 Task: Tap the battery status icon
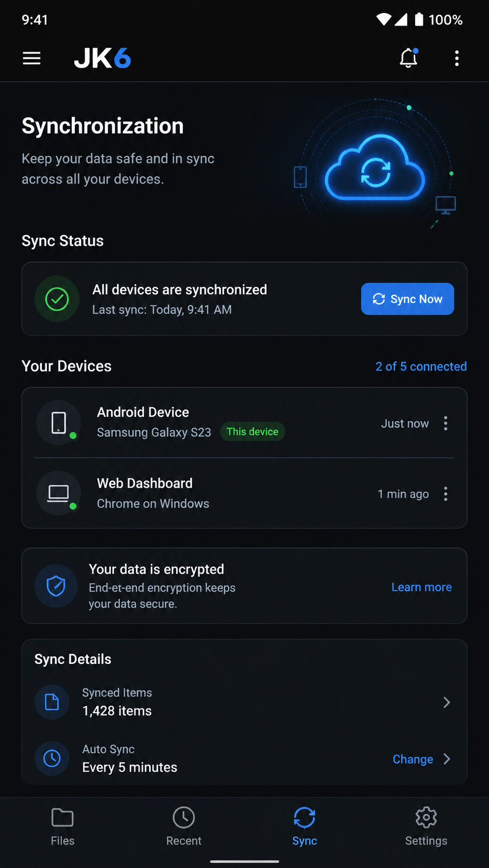419,20
